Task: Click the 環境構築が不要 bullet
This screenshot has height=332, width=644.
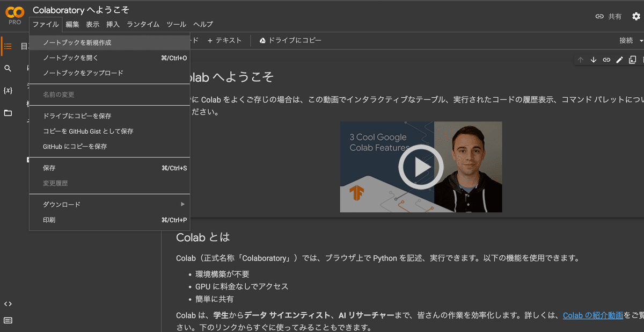Action: (222, 274)
